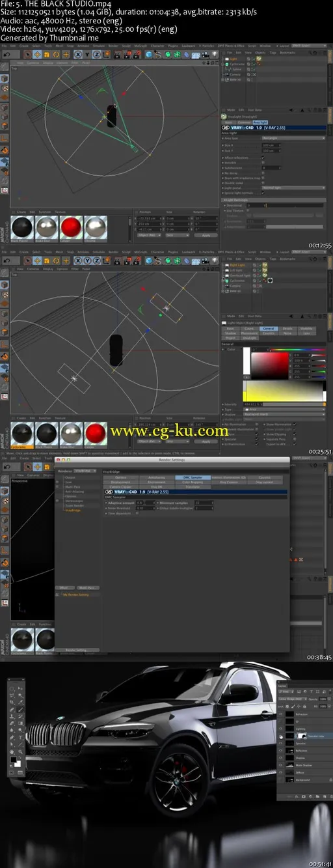
Task: Open Renderer dropdown in Render Settings
Action: pyautogui.click(x=84, y=470)
